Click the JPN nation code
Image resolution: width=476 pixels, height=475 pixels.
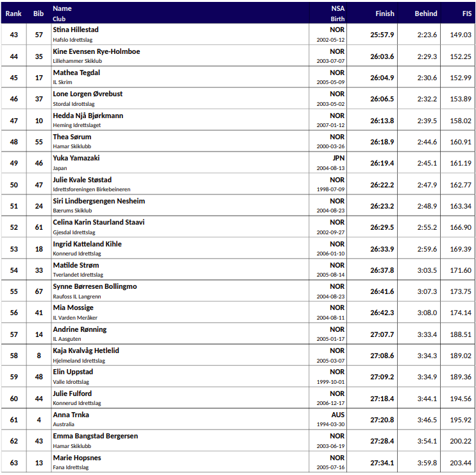(x=338, y=158)
